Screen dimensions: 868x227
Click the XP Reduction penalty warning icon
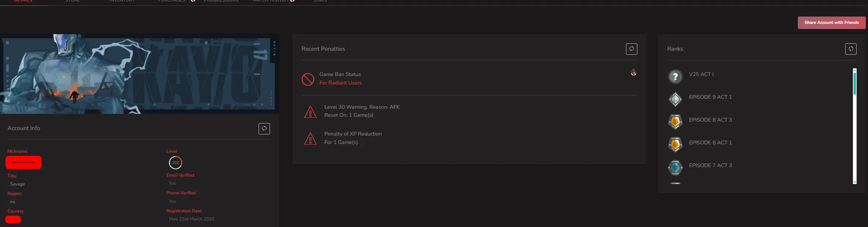tap(310, 138)
